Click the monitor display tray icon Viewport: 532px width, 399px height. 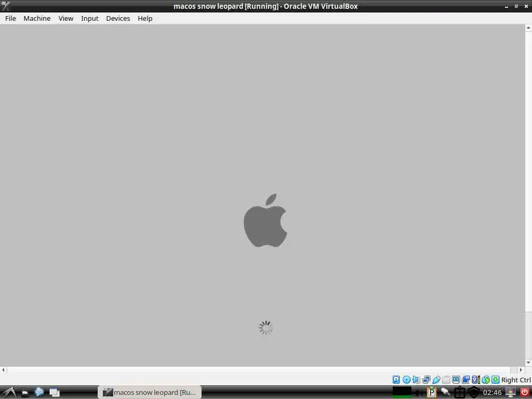tap(511, 393)
